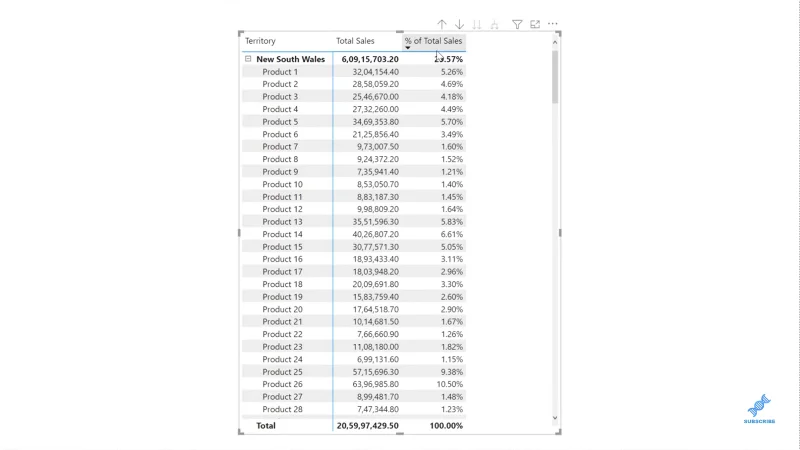Viewport: 800px width, 450px height.
Task: Select the Product 28 row
Action: click(x=354, y=409)
